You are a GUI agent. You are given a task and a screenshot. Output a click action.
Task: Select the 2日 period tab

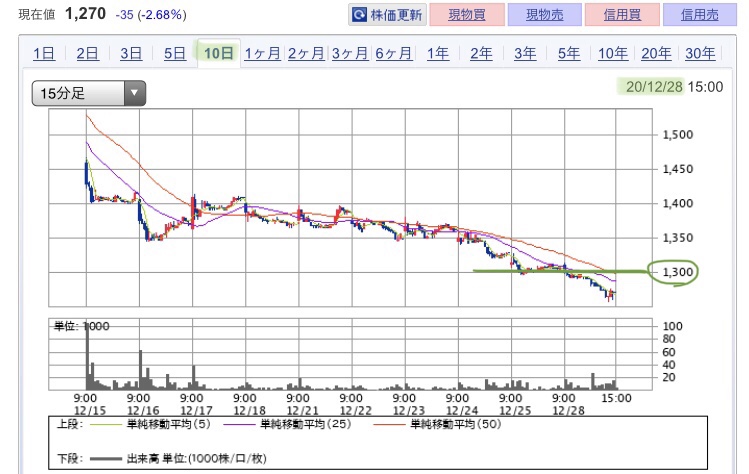coord(87,53)
